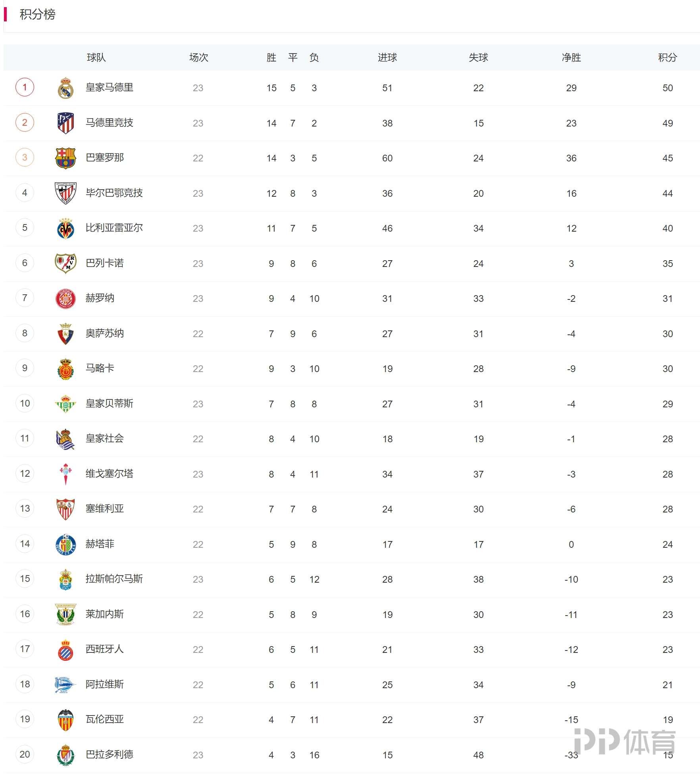Click the Girona club crest
The width and height of the screenshot is (700, 779).
[65, 299]
